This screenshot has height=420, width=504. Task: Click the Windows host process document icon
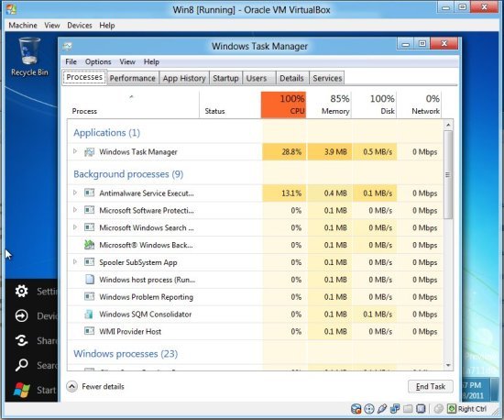tap(90, 279)
